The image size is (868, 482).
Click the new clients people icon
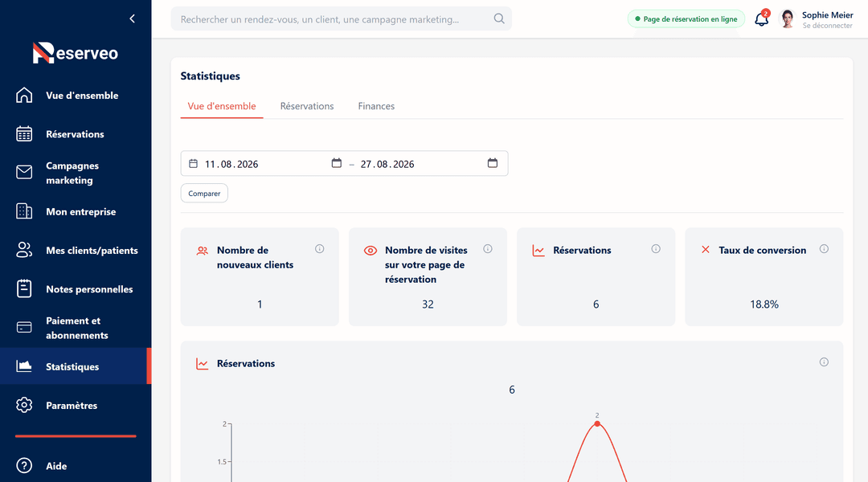pos(203,251)
